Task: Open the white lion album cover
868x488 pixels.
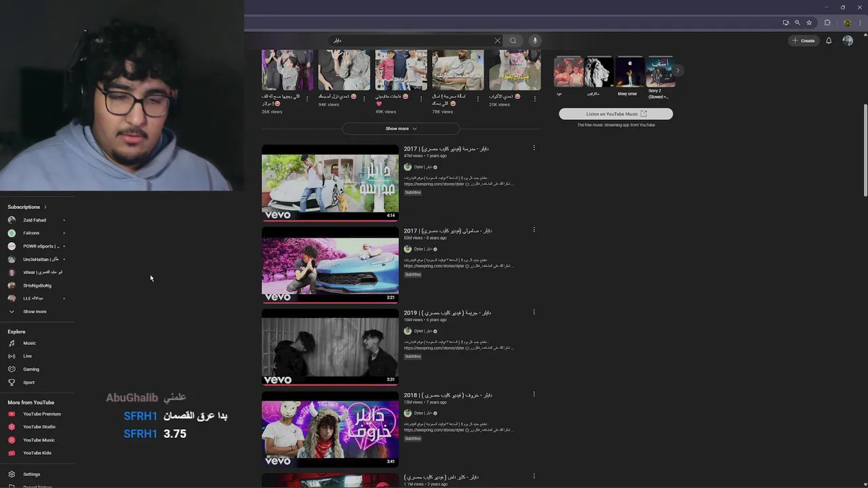Action: point(599,72)
